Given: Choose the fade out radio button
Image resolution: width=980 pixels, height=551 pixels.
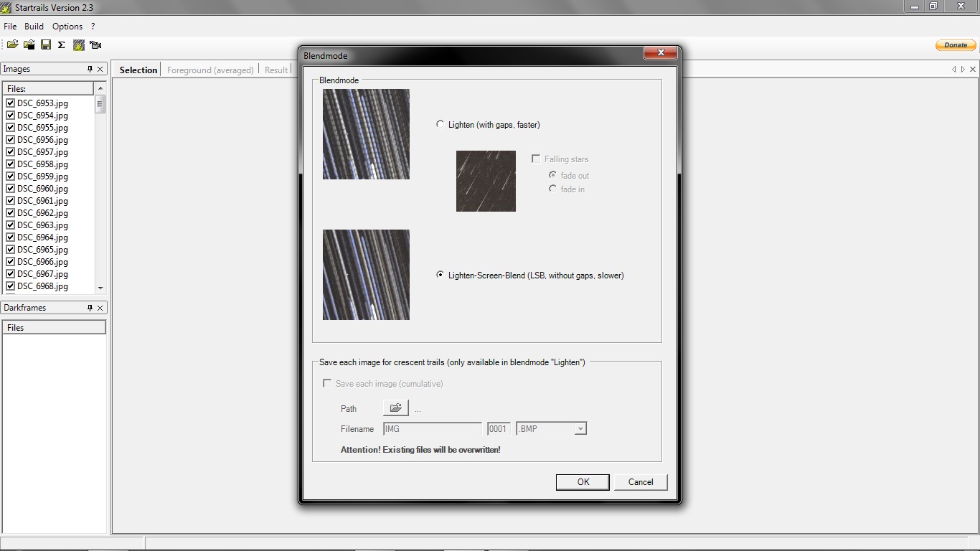Looking at the screenshot, I should point(552,175).
